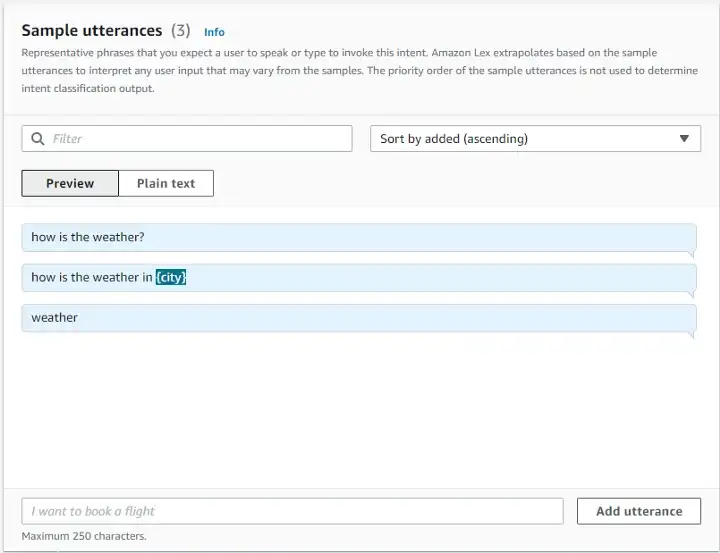Switch to the Plain text view
Screen dimensions: 720x553
point(166,183)
